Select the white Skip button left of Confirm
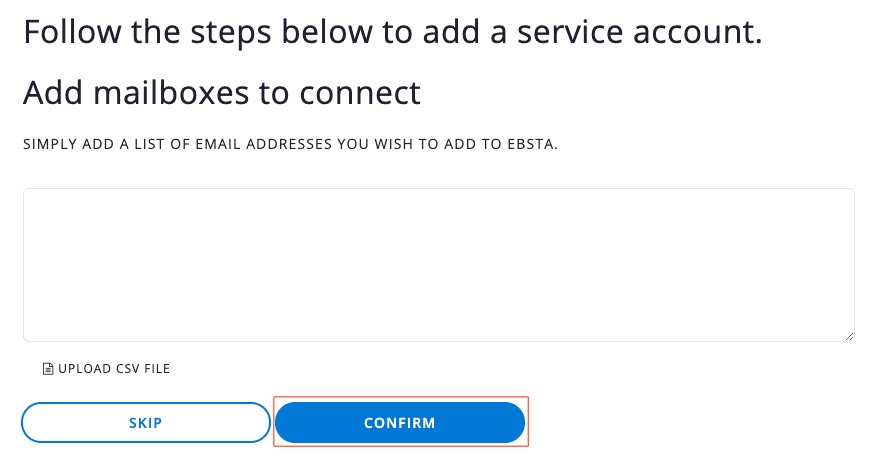This screenshot has height=466, width=875. (145, 423)
